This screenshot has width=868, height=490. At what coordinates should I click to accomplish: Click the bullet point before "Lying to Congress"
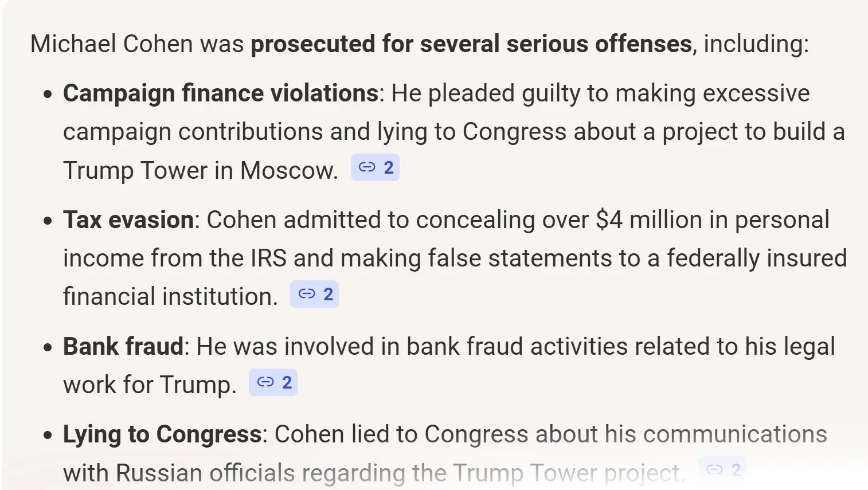coord(48,435)
